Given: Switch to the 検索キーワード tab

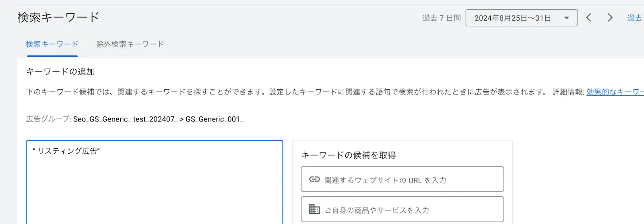Looking at the screenshot, I should tap(52, 44).
